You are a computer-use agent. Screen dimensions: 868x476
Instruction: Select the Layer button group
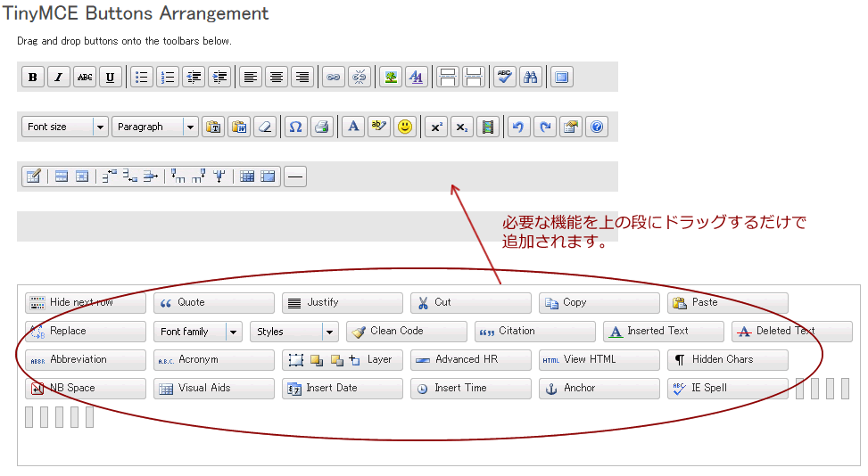(x=342, y=360)
